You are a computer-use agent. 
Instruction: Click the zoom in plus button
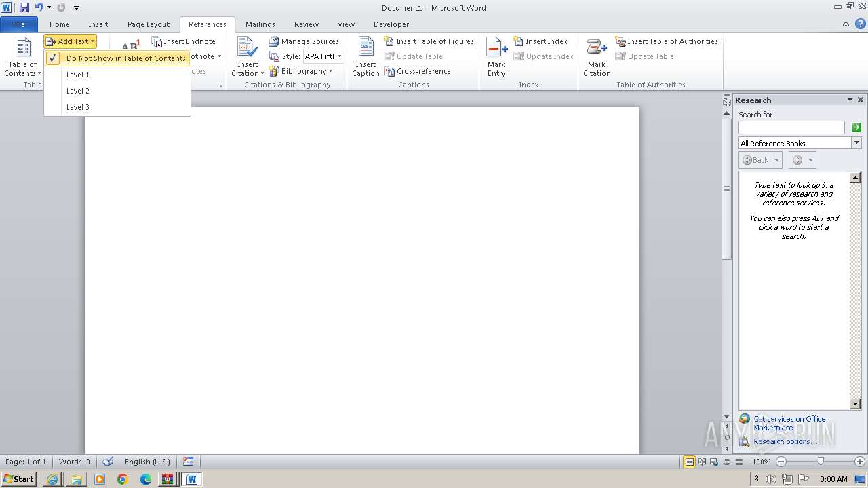pyautogui.click(x=859, y=462)
